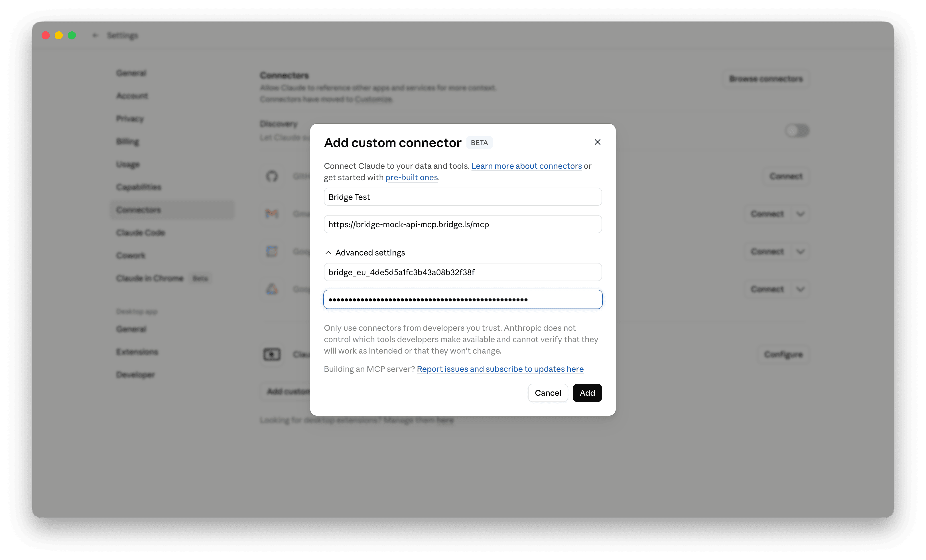Click the Bridge Test name field
Viewport: 926px width, 560px height.
[463, 197]
